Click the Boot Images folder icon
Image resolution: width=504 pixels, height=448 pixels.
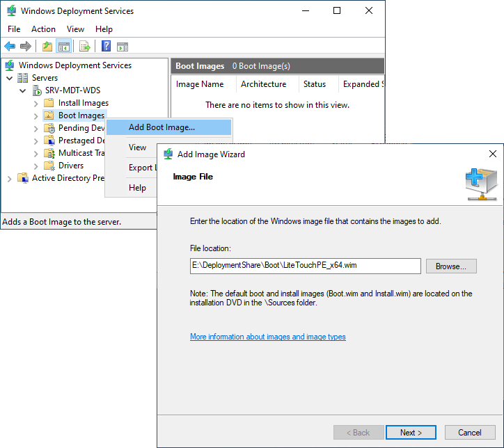pos(49,115)
